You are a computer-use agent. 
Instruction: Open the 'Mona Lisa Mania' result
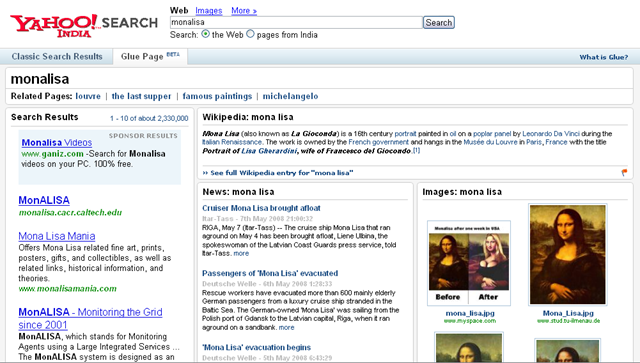57,236
